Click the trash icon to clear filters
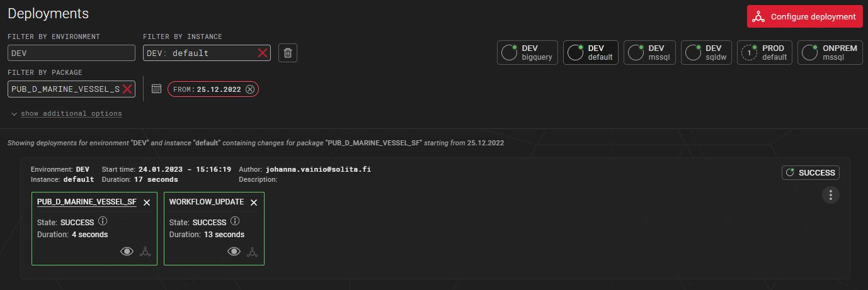 288,53
